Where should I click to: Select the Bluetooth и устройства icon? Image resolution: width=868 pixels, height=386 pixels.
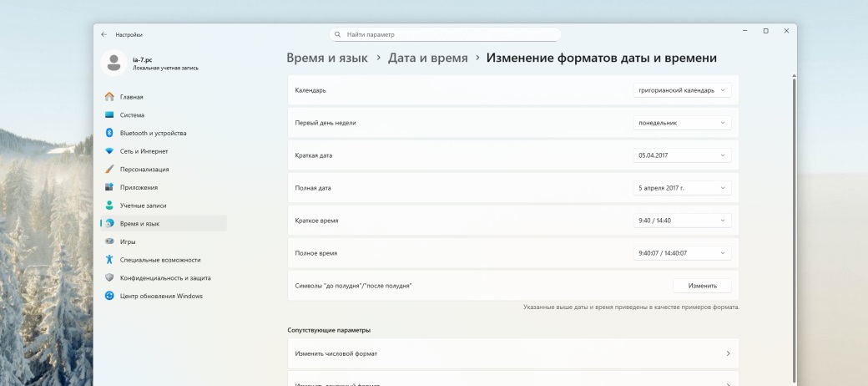pyautogui.click(x=109, y=133)
